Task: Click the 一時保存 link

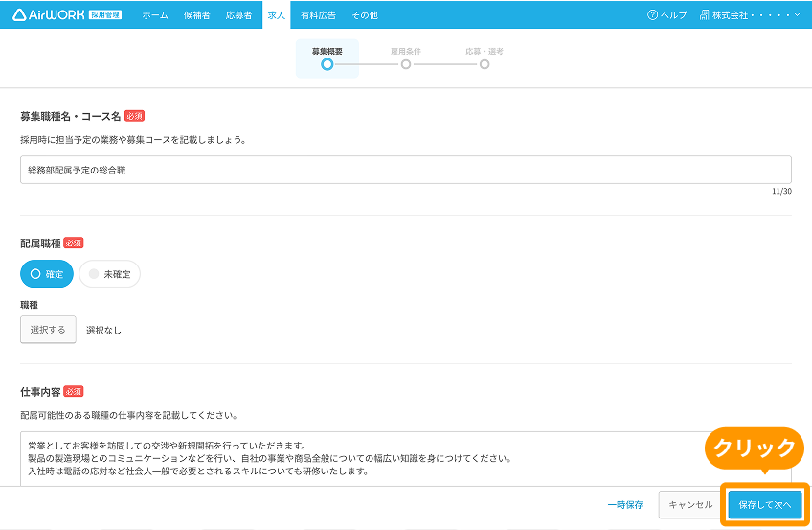Action: pyautogui.click(x=625, y=505)
